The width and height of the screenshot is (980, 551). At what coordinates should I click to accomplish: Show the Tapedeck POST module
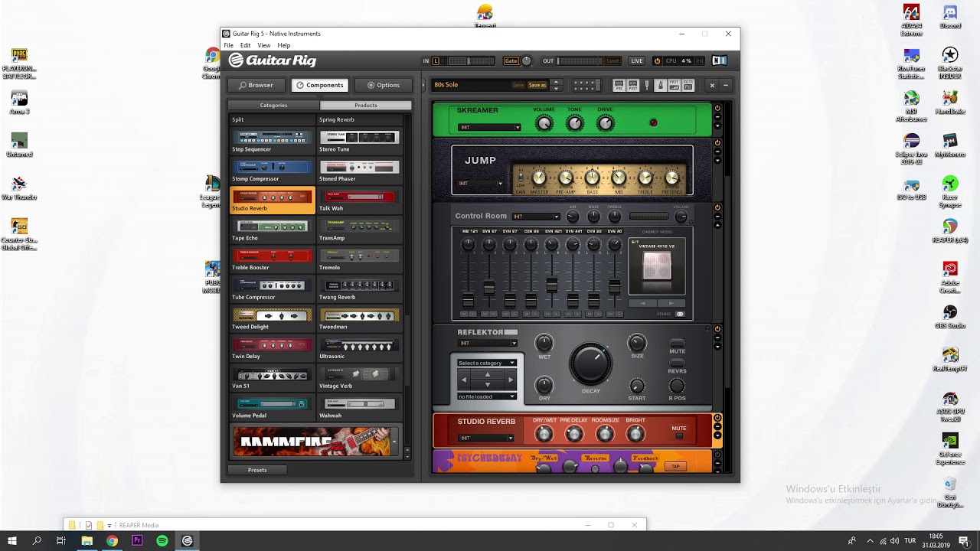[632, 85]
